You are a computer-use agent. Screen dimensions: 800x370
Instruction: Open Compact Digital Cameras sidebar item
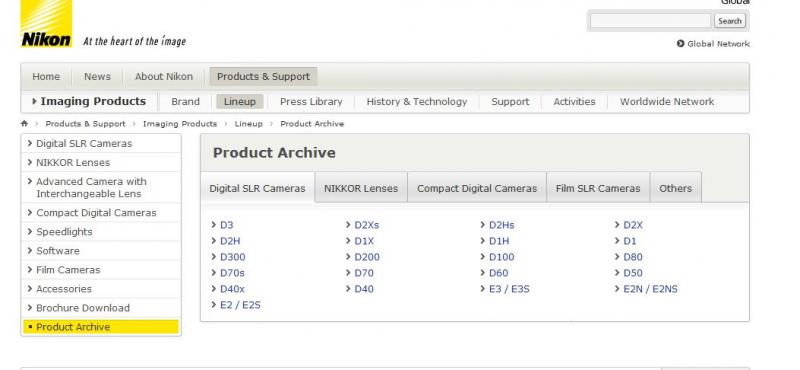101,213
